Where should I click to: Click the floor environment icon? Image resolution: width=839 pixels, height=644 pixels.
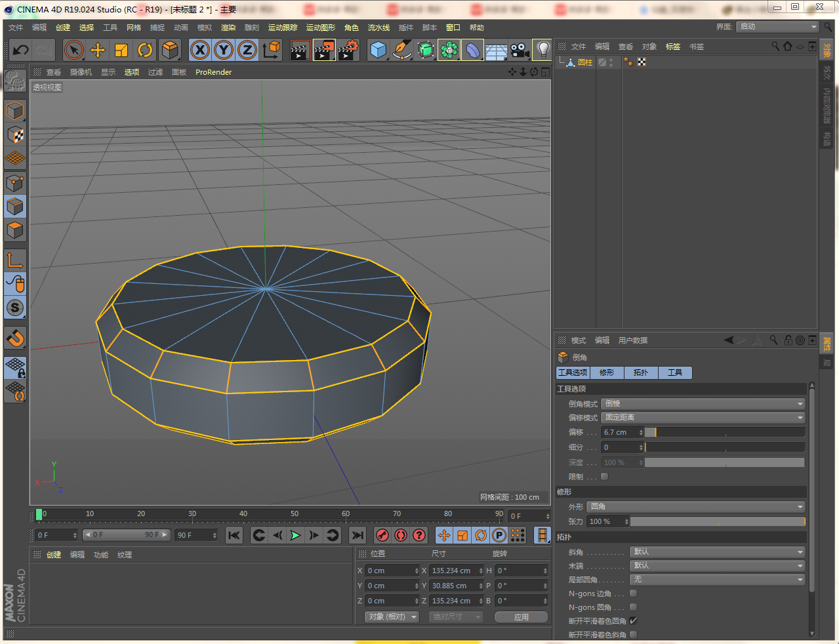(497, 50)
